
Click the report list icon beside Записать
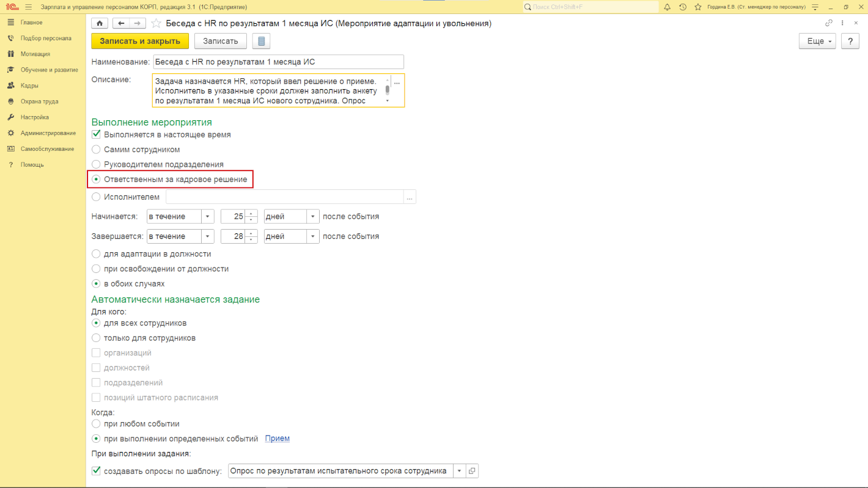[x=261, y=41]
